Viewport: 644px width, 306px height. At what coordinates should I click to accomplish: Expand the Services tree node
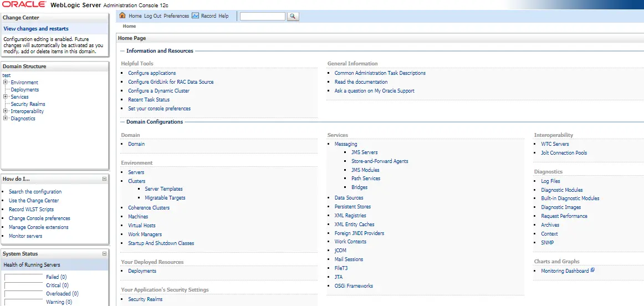point(6,96)
